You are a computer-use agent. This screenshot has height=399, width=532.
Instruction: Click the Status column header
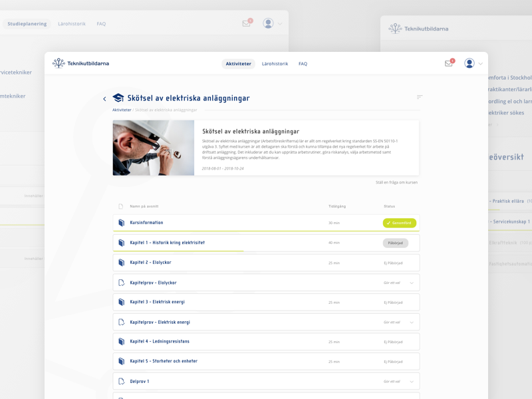389,206
